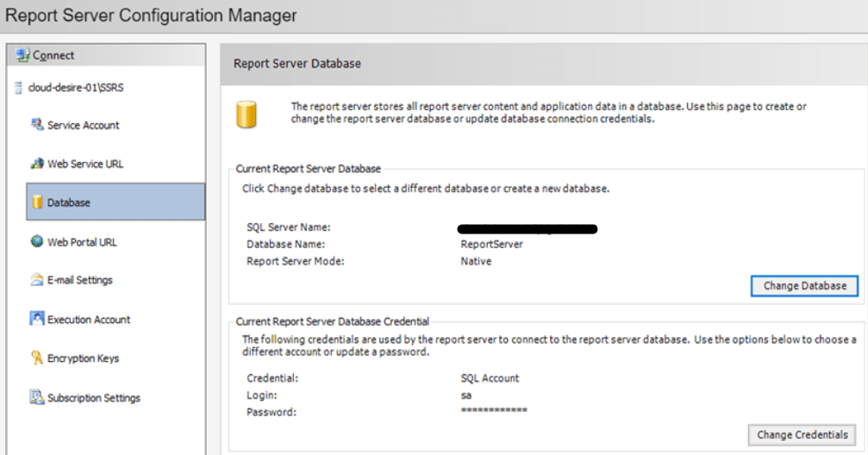Click the Execution Account icon
The image size is (868, 455).
click(x=37, y=319)
